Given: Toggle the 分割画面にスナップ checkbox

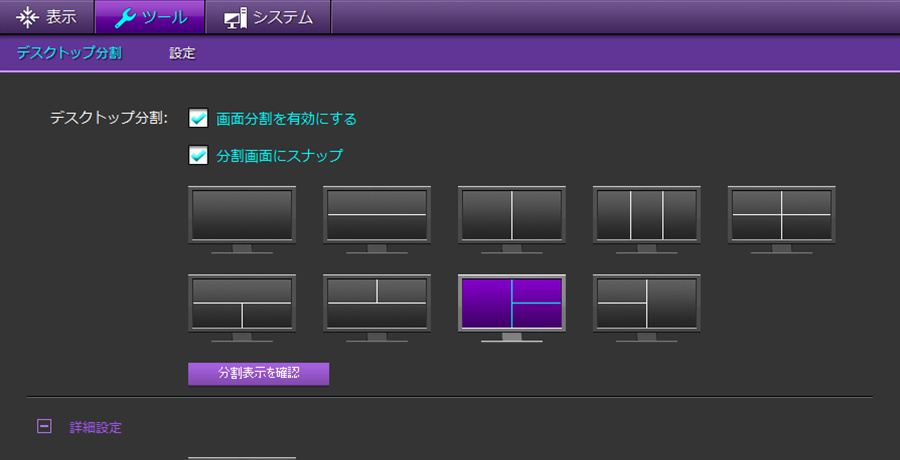Looking at the screenshot, I should pyautogui.click(x=198, y=155).
